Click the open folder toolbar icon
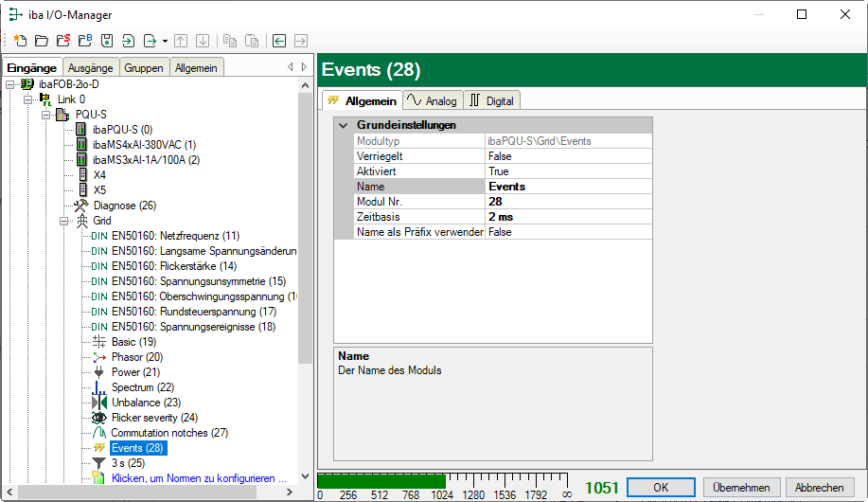Screen dimensions: 868x502 pyautogui.click(x=41, y=41)
